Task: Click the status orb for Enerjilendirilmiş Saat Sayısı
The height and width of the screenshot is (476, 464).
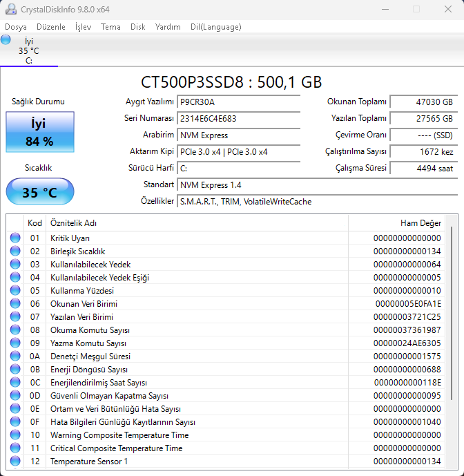Action: pos(15,382)
